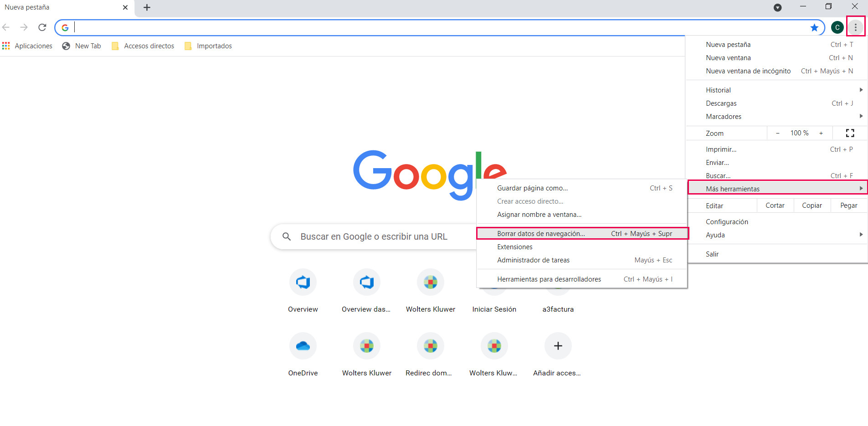868x426 pixels.
Task: Increase zoom with plus button
Action: (821, 133)
